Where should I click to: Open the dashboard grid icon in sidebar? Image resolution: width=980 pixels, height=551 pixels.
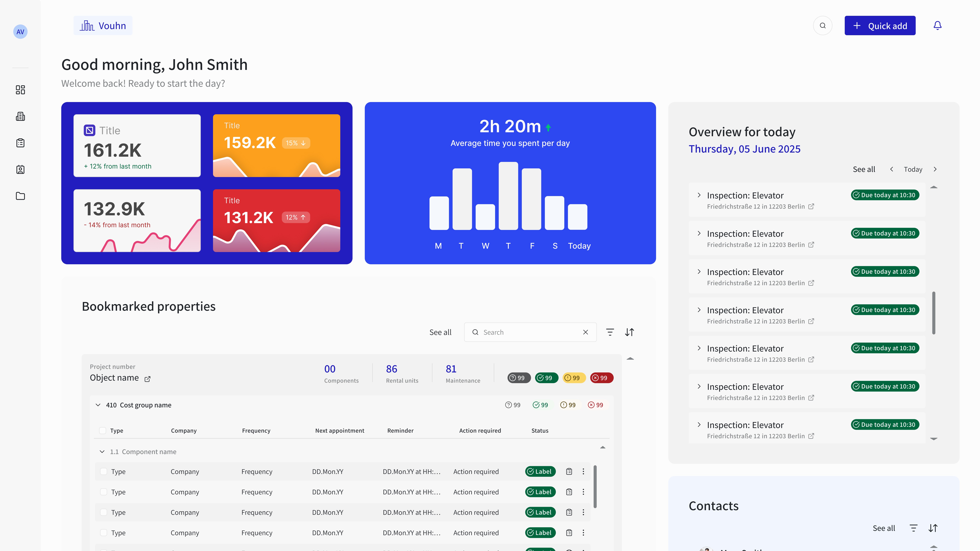(20, 90)
